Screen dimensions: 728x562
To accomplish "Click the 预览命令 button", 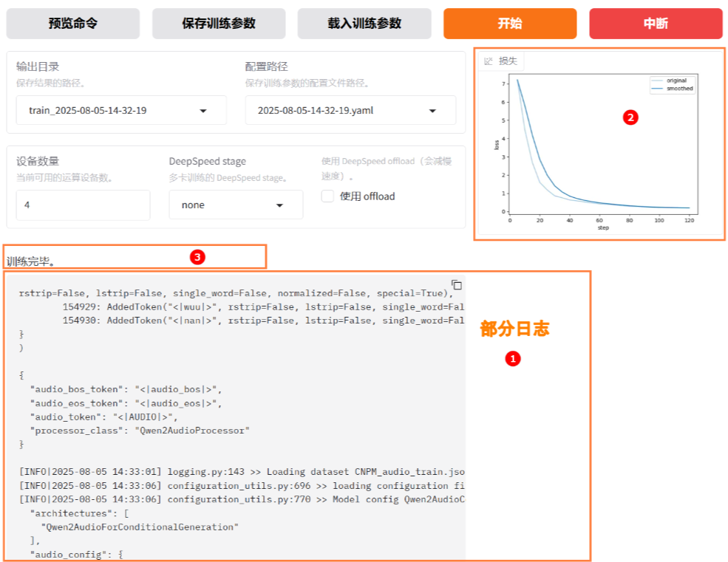I will pos(73,23).
